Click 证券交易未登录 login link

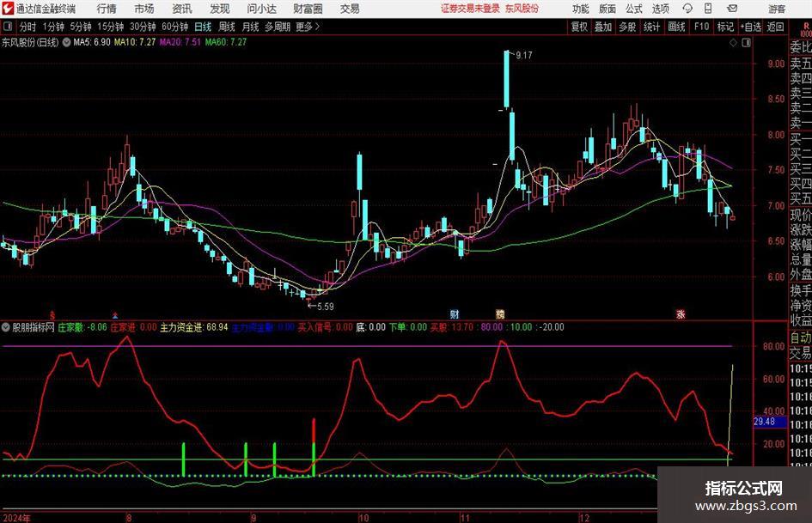pyautogui.click(x=470, y=9)
